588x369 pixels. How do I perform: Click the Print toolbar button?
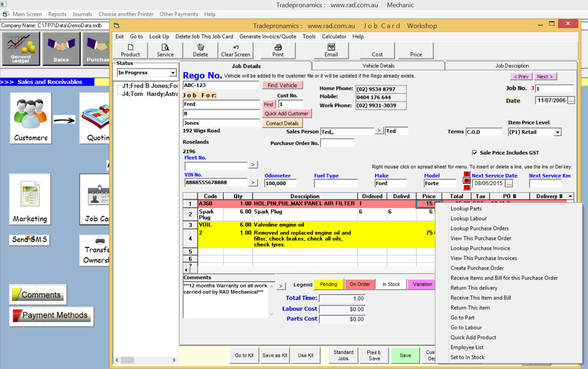[278, 50]
